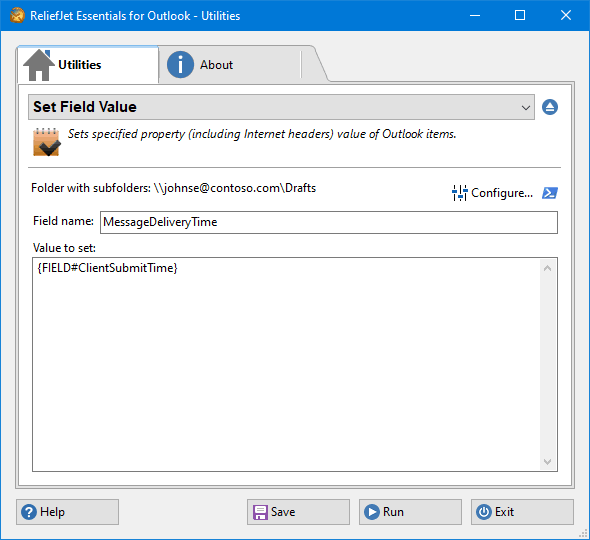Screen dimensions: 590x540
Task: Click the calendar checkmark Set Field Value icon
Action: coord(47,142)
